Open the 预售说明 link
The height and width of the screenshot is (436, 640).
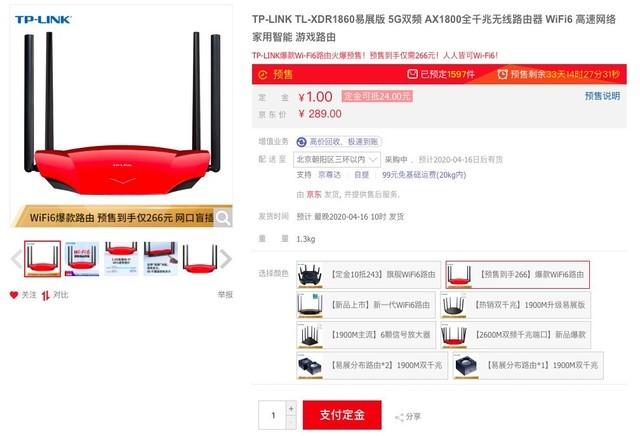click(602, 96)
